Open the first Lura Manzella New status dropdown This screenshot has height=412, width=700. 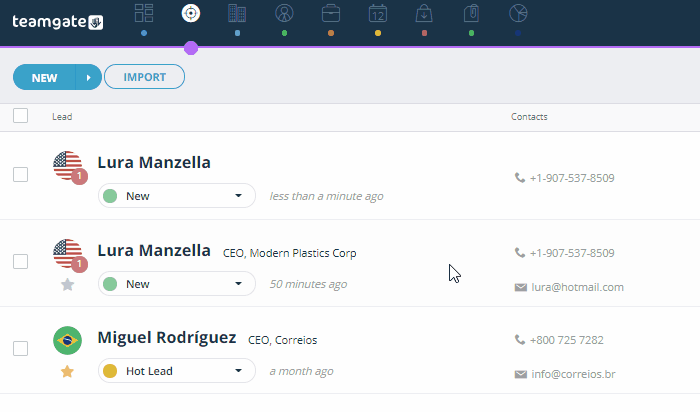pyautogui.click(x=177, y=196)
